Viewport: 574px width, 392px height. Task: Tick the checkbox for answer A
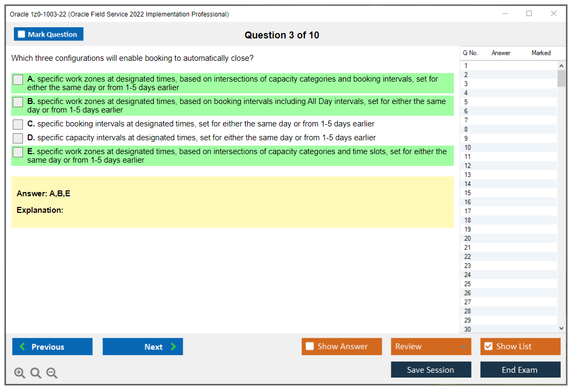18,79
